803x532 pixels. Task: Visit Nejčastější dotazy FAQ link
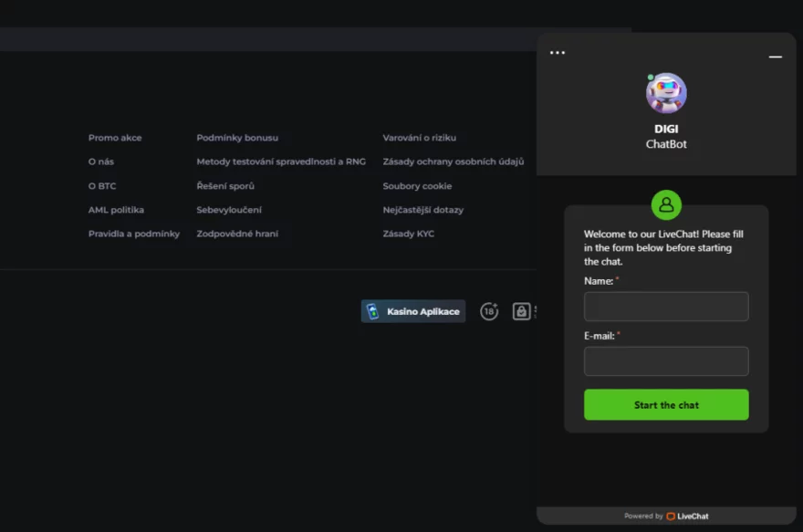(x=422, y=210)
